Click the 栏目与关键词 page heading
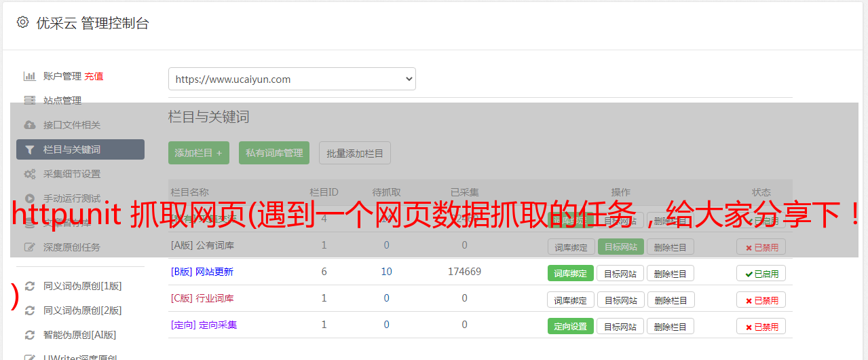This screenshot has width=868, height=360. (x=209, y=117)
